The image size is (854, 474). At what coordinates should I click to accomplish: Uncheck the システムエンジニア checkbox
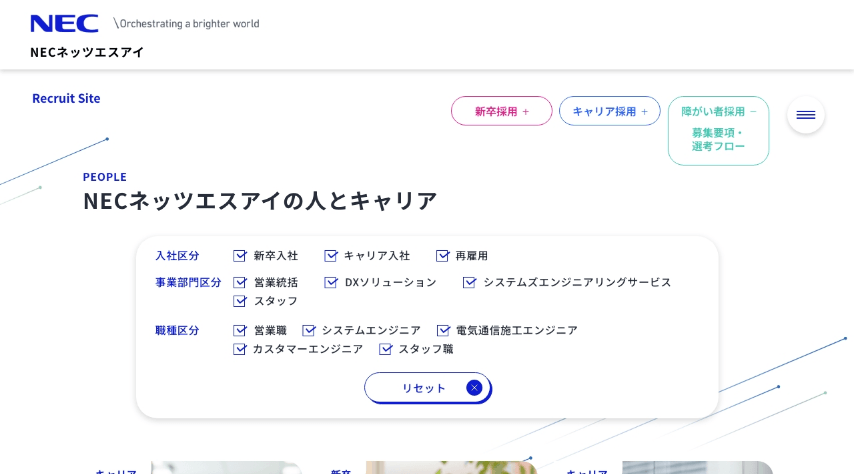(x=309, y=330)
